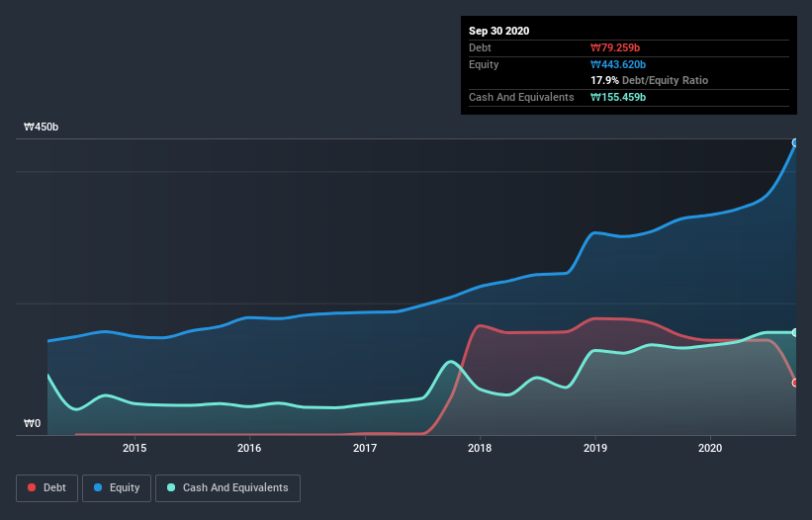Click the tooltip Debt row label
This screenshot has width=812, height=520.
(480, 47)
